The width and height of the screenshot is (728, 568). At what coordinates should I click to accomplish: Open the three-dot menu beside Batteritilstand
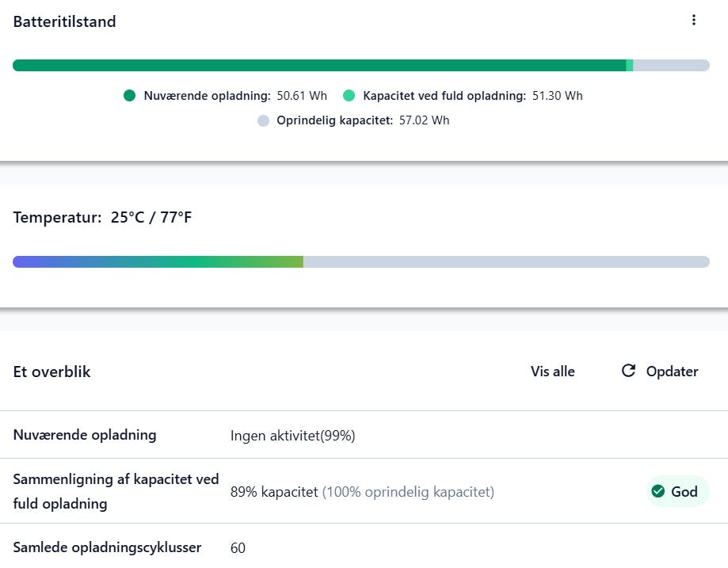[694, 21]
